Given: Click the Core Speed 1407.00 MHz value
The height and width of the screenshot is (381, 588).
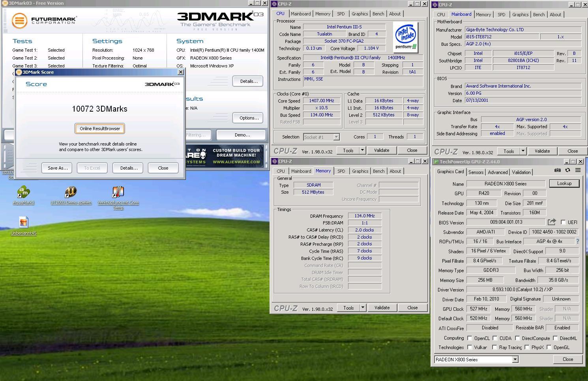Looking at the screenshot, I should point(322,101).
